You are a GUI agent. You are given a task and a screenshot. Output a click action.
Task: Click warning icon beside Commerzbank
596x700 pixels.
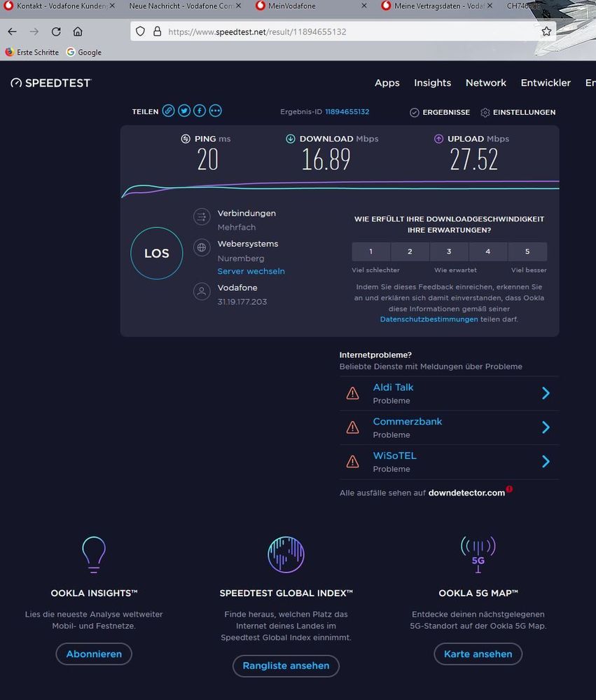[352, 427]
